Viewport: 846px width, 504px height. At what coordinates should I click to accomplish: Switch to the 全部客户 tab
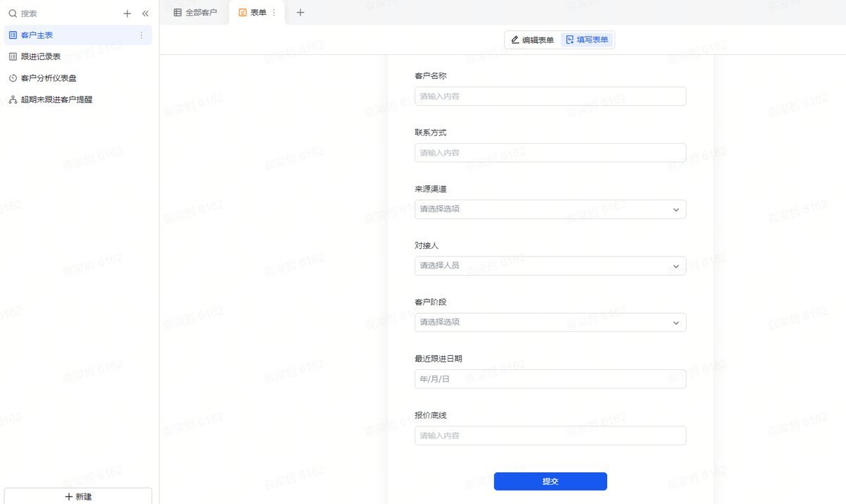[195, 12]
